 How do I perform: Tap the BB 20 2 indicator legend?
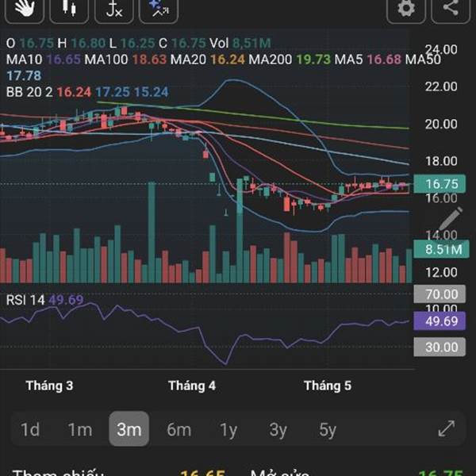tap(87, 92)
